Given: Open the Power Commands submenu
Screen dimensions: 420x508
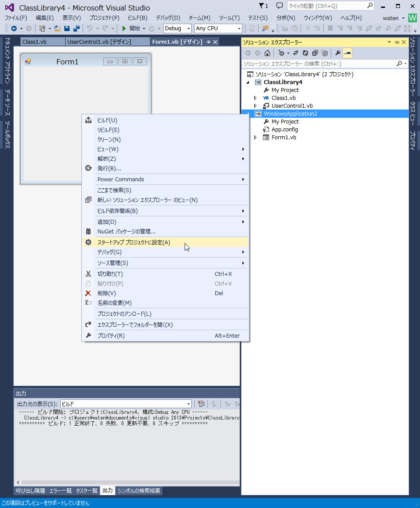Looking at the screenshot, I should point(165,180).
